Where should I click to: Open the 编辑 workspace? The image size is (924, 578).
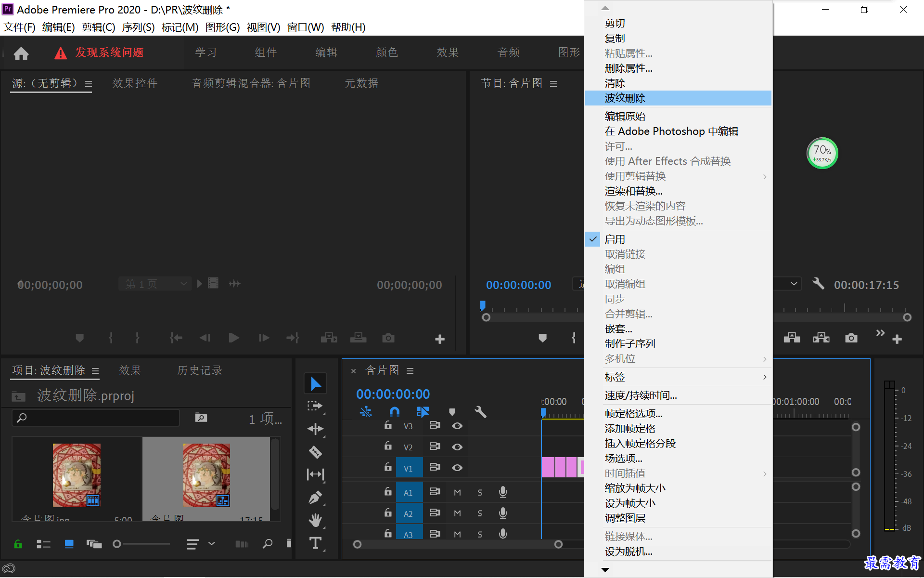coord(326,53)
